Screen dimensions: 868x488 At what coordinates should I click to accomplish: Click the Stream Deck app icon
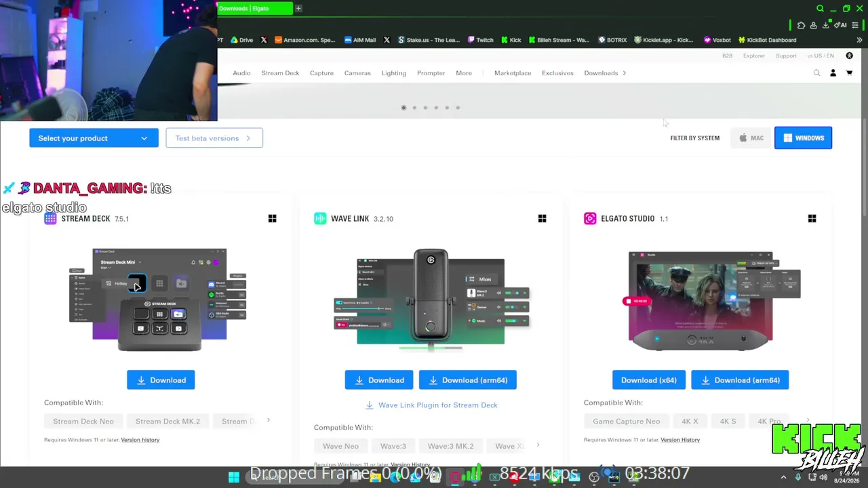(x=50, y=218)
